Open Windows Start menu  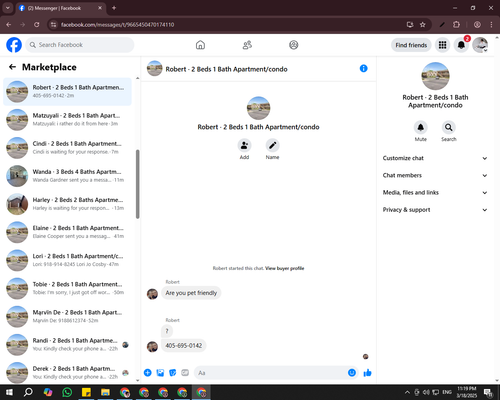(9, 392)
